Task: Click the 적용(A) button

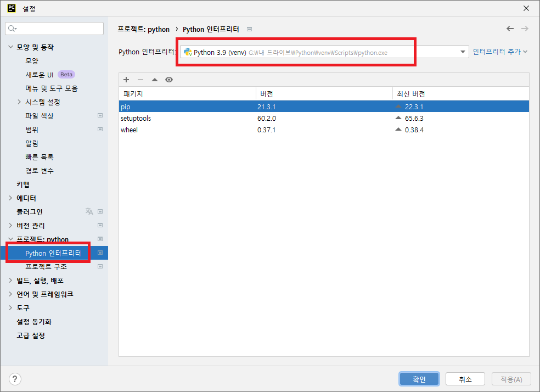Action: (511, 379)
